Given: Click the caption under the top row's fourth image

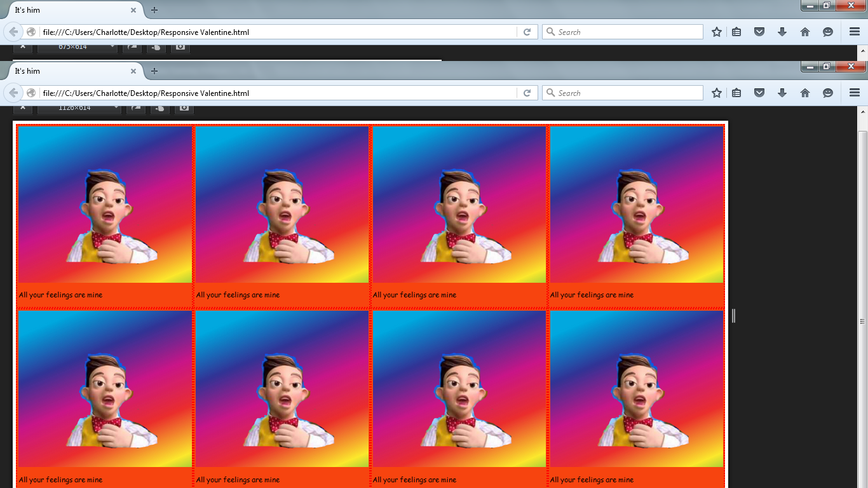Looking at the screenshot, I should [x=592, y=295].
